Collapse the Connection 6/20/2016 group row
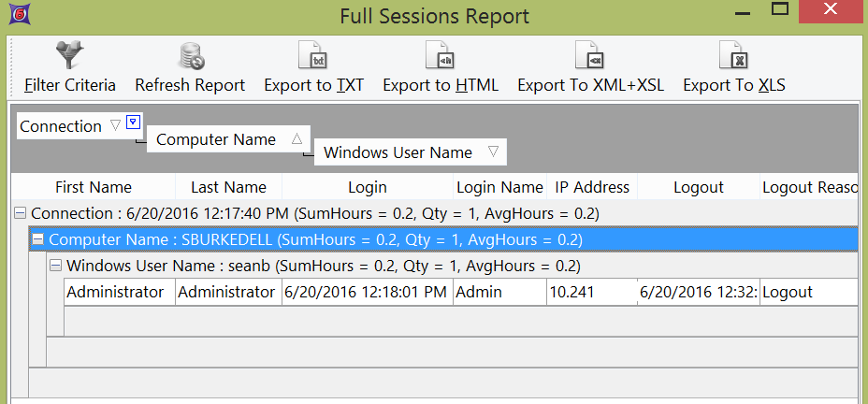 click(x=20, y=214)
